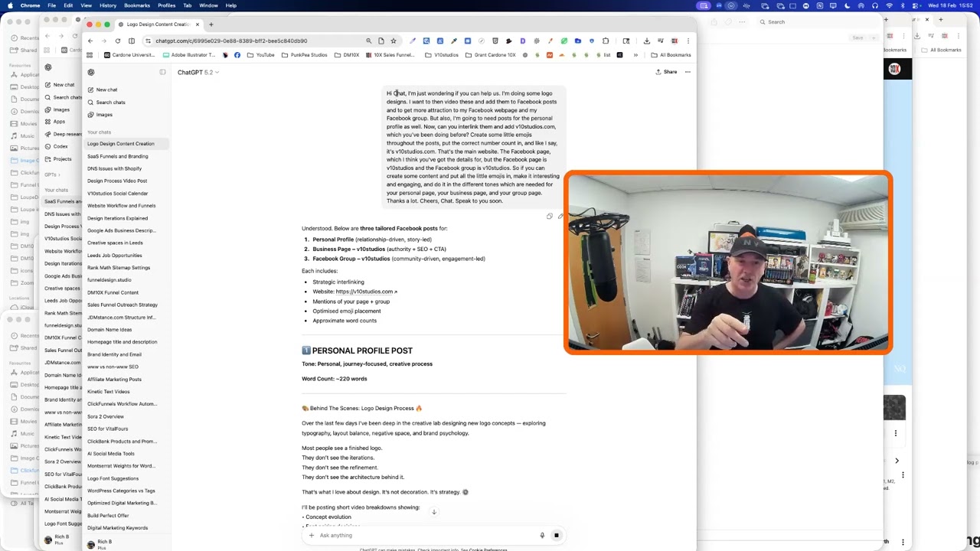Open a new Chrome tab with the plus button
Screen dimensions: 980x551
click(211, 24)
